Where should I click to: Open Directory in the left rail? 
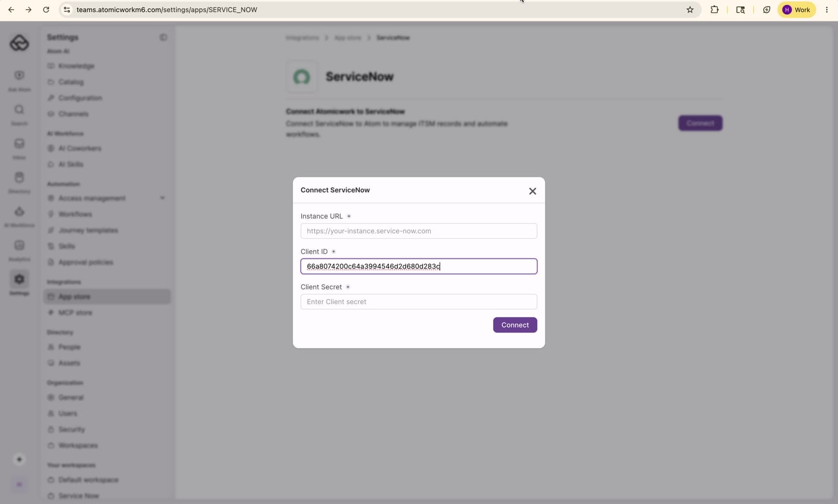[19, 182]
